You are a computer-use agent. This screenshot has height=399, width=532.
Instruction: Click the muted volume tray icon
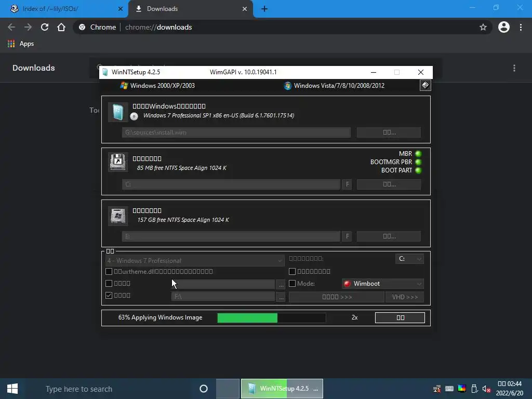pos(486,389)
